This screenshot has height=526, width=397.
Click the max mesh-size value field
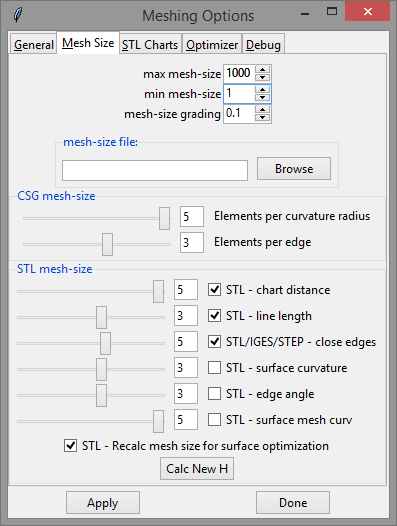[x=239, y=73]
